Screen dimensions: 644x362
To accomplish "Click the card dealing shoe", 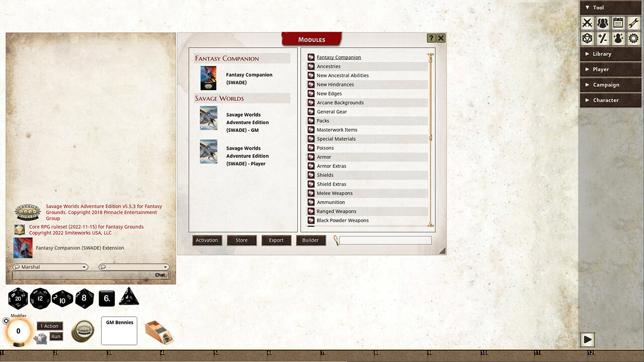I will pos(159,332).
